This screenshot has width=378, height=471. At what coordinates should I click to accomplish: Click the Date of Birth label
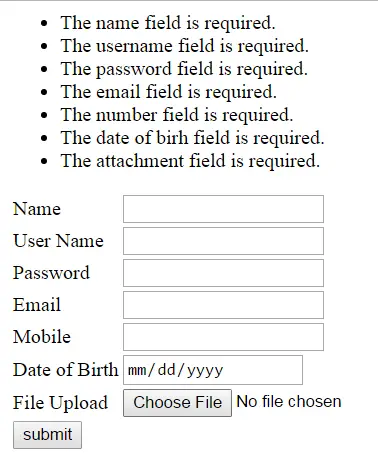point(66,370)
